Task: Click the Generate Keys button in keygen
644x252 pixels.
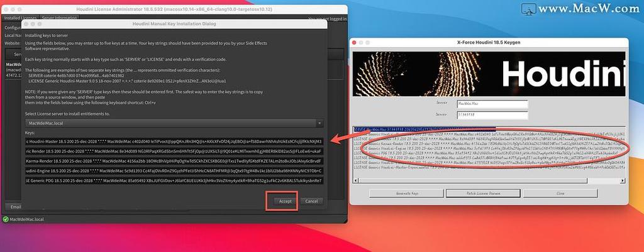Action: tap(406, 193)
